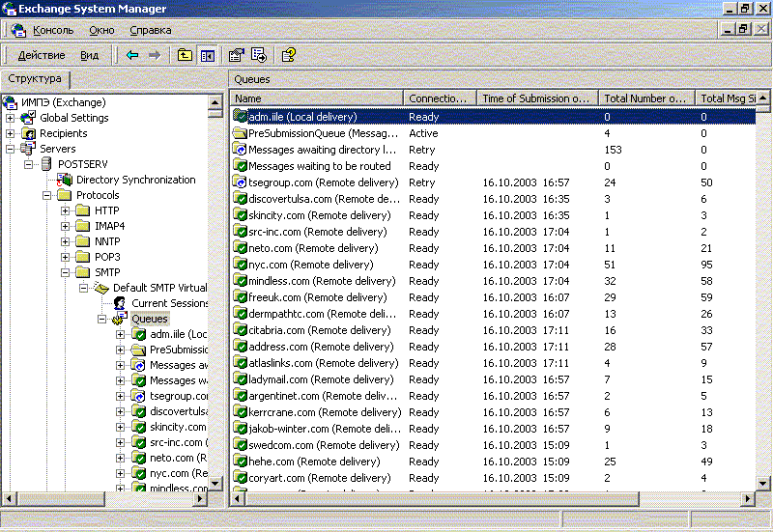Sort by the Name column header
Screen dimensions: 773x532
tap(317, 98)
